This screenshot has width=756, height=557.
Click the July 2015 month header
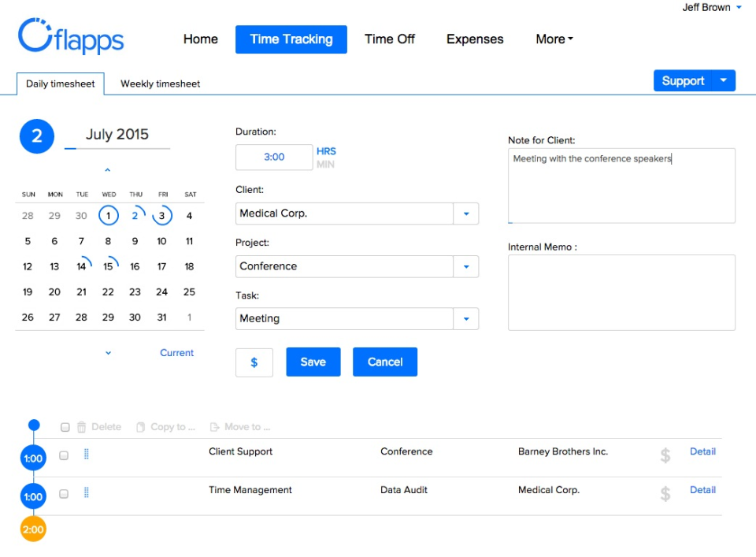(x=117, y=134)
